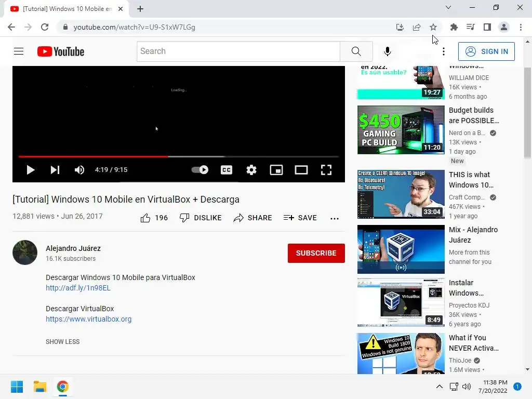SAVE the video to a playlist
The image size is (532, 399).
(x=300, y=218)
